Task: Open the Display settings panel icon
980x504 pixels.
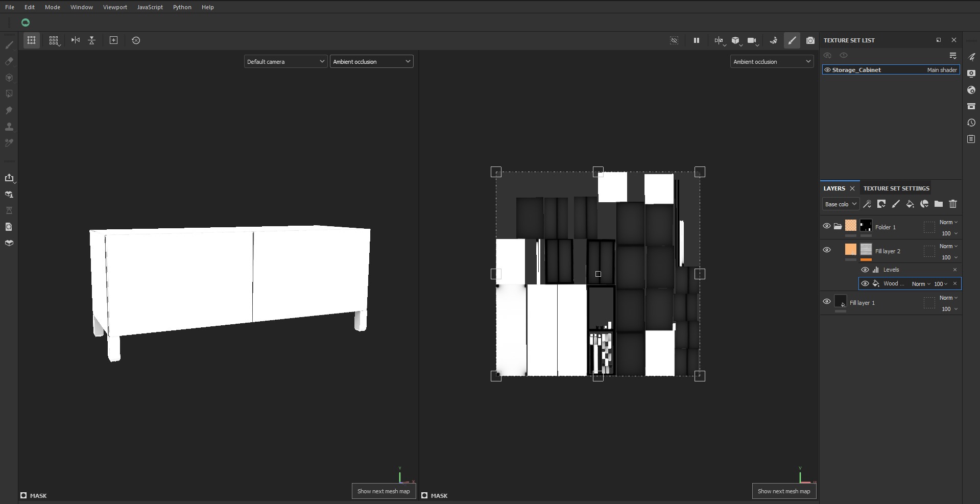Action: (x=971, y=74)
